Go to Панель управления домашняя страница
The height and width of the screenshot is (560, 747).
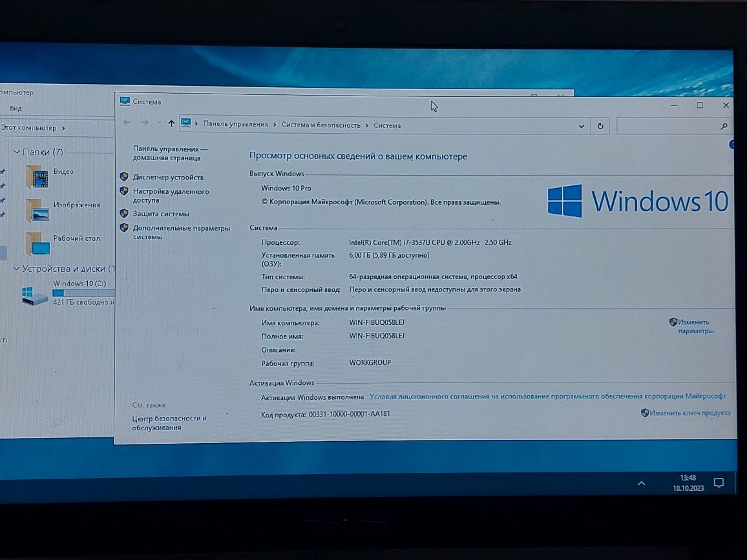click(169, 153)
